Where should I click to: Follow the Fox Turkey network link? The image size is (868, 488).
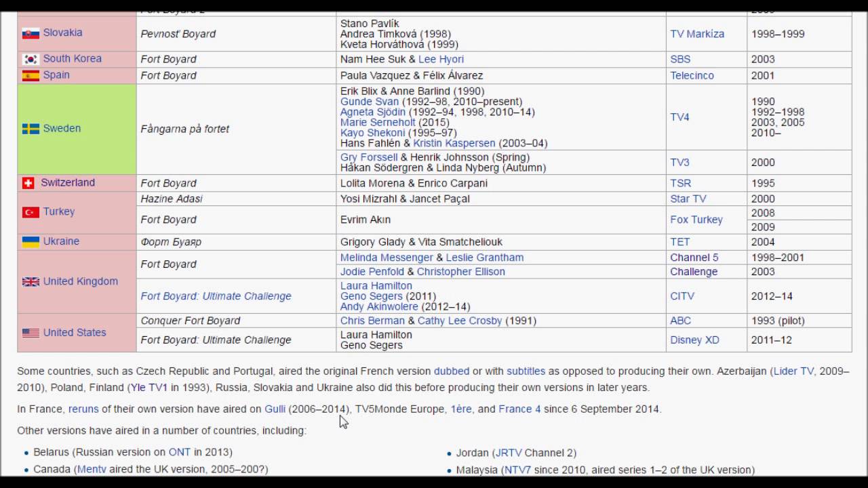[x=696, y=220]
